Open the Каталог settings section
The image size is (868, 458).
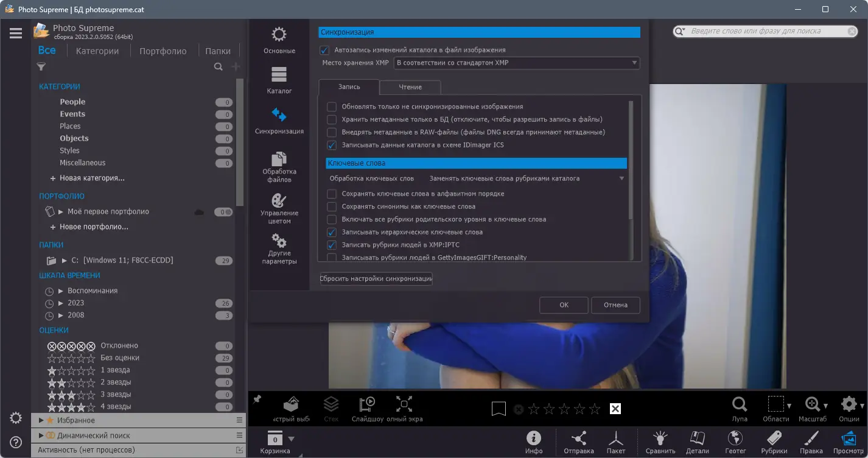(x=279, y=80)
